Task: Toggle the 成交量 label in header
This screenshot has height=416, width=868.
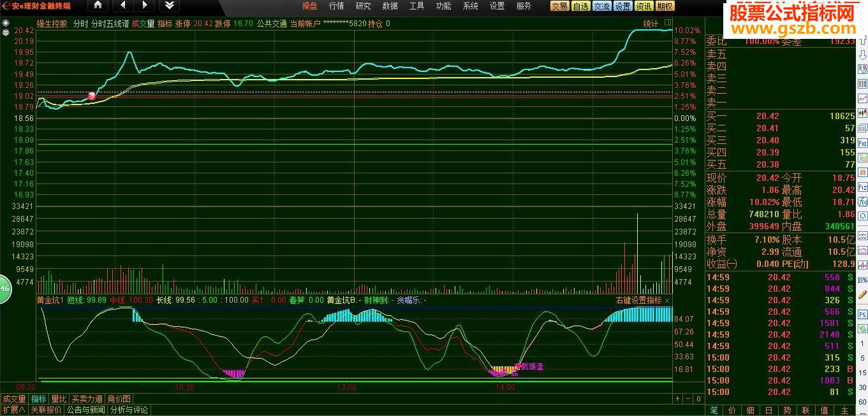Action: pos(143,24)
